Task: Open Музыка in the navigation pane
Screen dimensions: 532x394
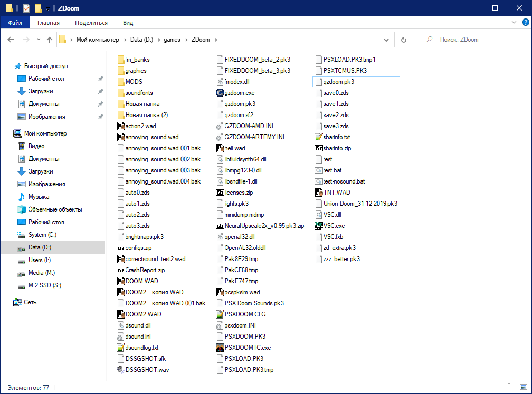Action: (39, 197)
